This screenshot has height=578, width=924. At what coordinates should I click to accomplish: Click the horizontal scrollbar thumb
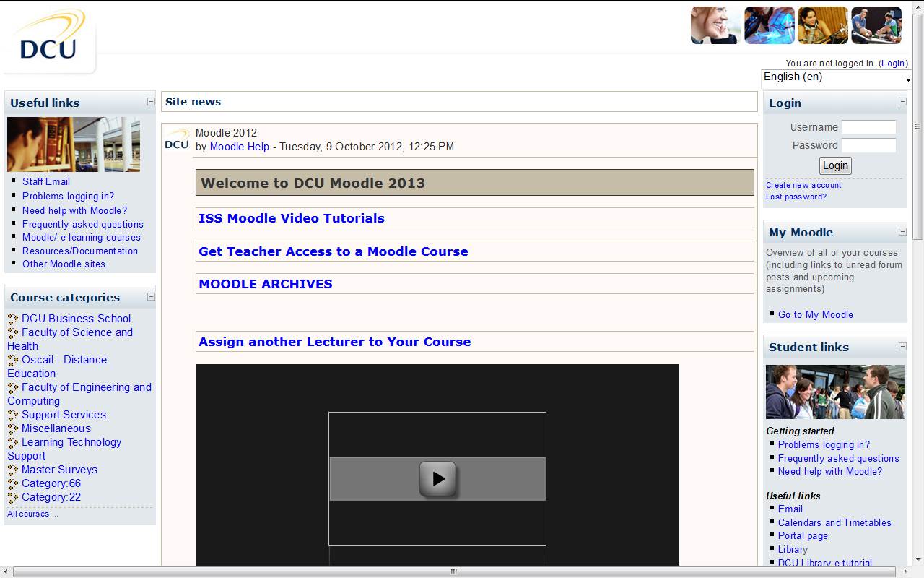coord(453,572)
